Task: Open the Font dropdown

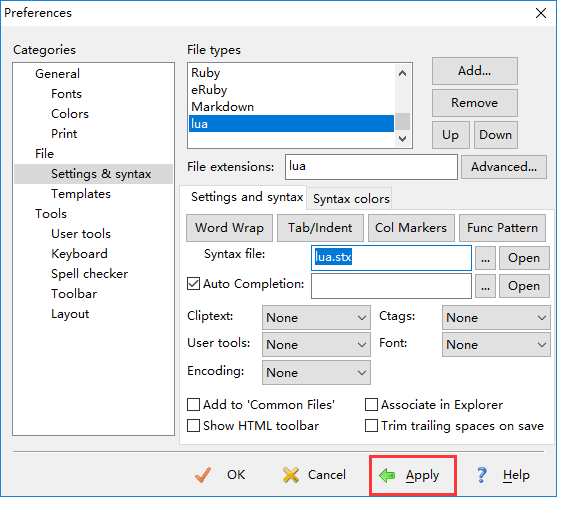Action: (x=496, y=345)
